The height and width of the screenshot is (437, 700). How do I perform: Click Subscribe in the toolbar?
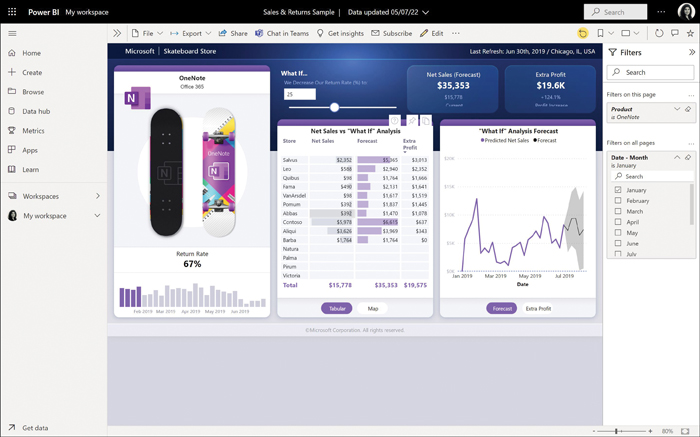[392, 33]
